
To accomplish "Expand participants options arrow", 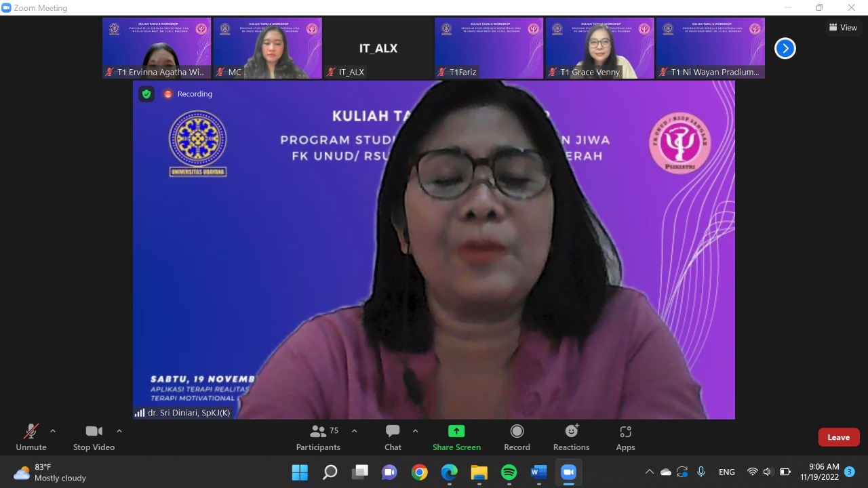I will [x=354, y=431].
